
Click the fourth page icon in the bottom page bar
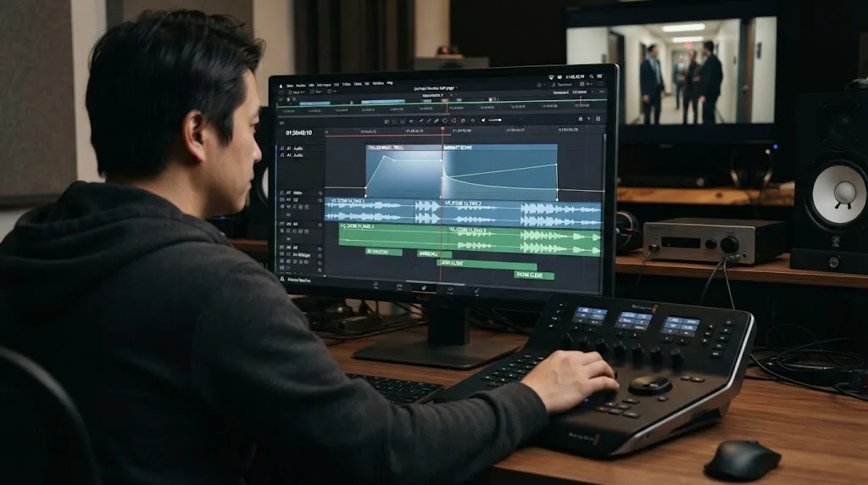click(x=450, y=288)
